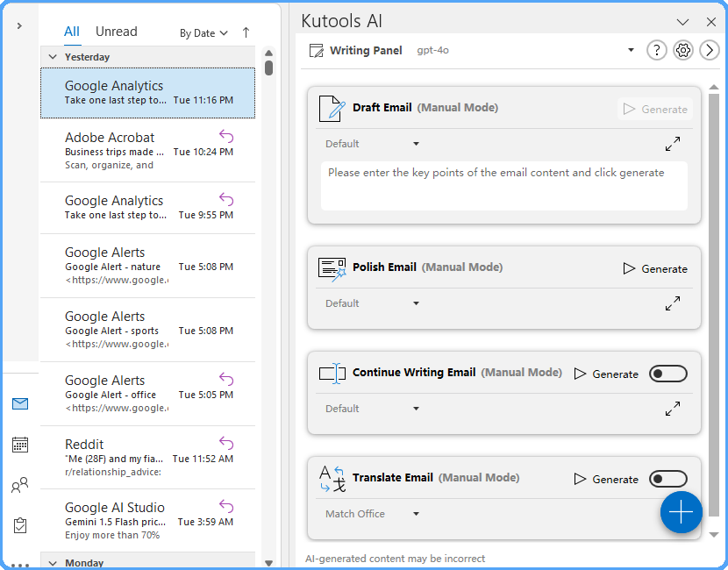Click Generate for Polish Email

(x=654, y=268)
